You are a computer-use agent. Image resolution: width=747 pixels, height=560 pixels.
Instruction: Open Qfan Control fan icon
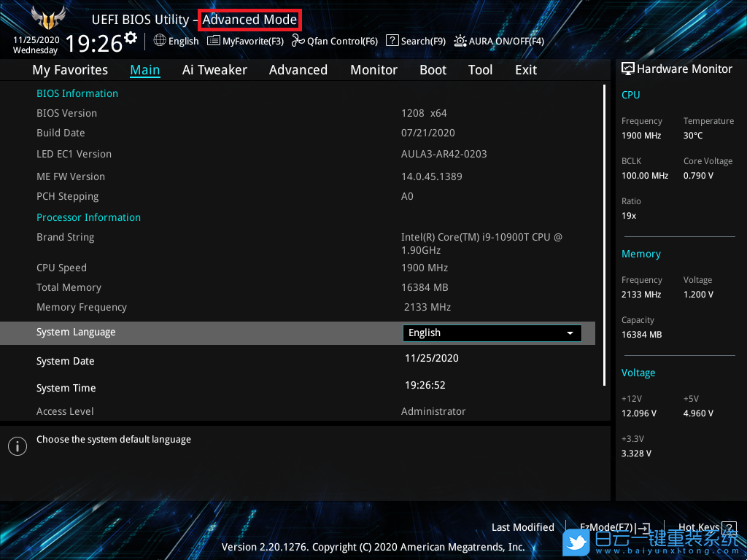point(298,41)
